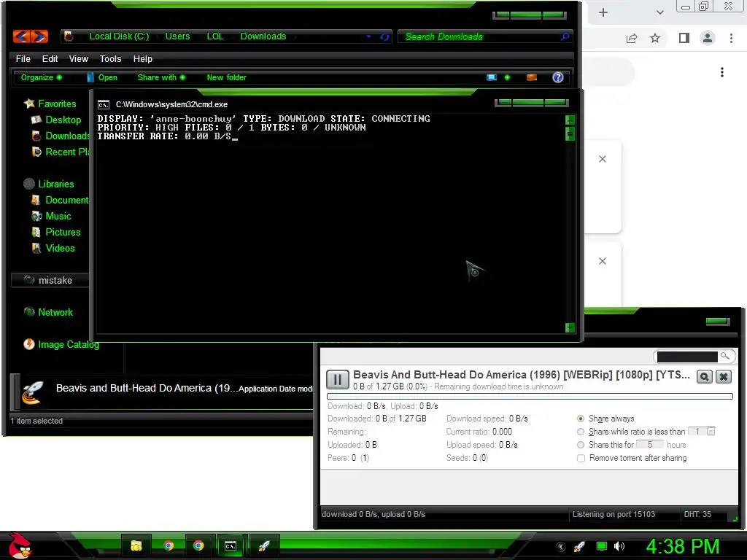Select Favorites in the navigation pane
This screenshot has width=747, height=560.
[57, 104]
